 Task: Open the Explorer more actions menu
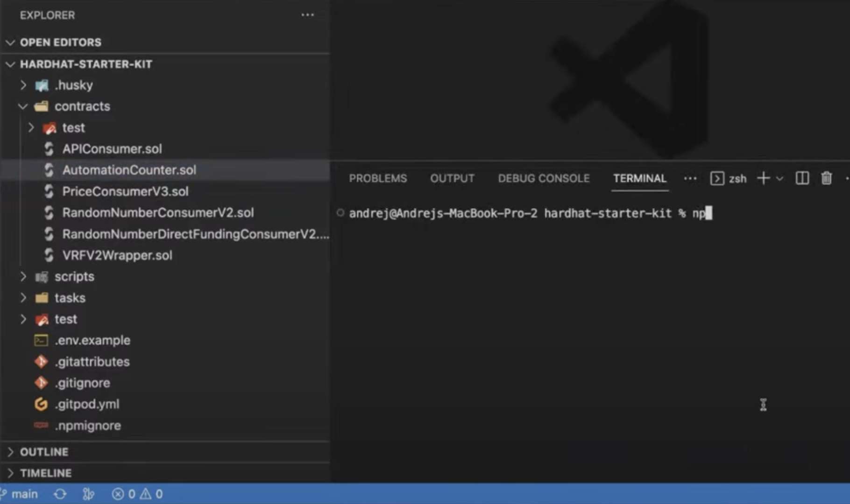pyautogui.click(x=307, y=15)
